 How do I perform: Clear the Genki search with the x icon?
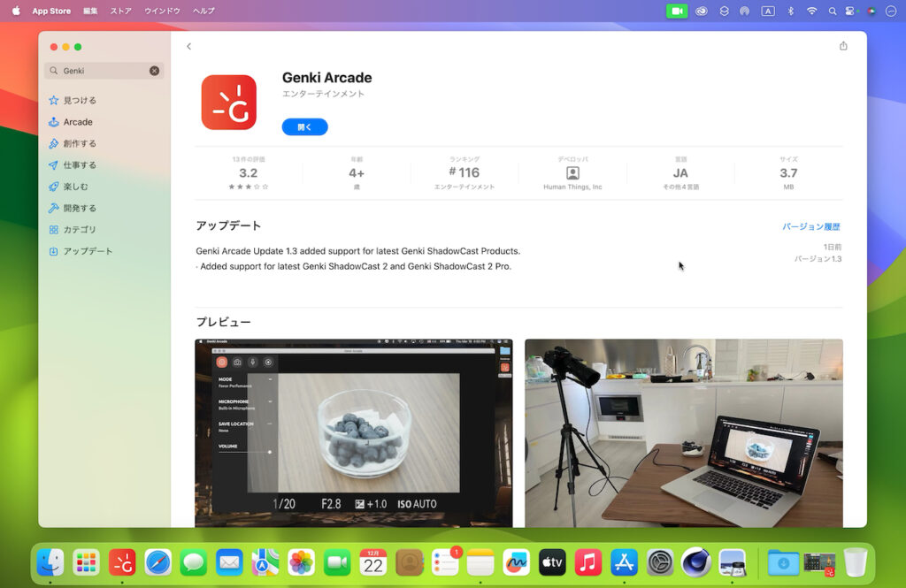[x=152, y=71]
